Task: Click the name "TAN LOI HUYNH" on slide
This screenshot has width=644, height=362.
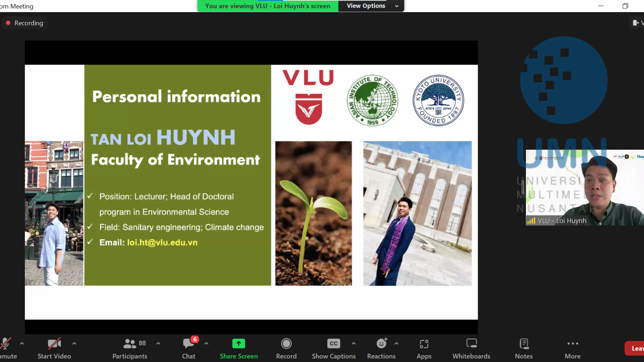Action: coord(163,138)
